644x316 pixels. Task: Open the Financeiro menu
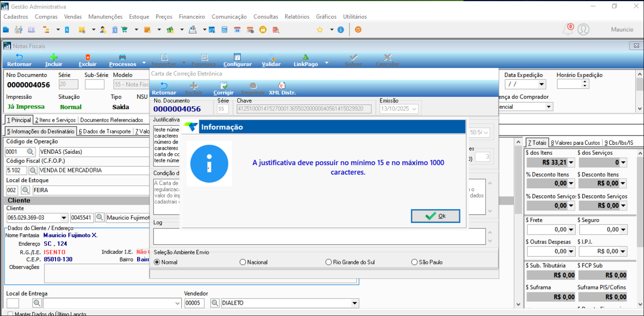pos(192,17)
